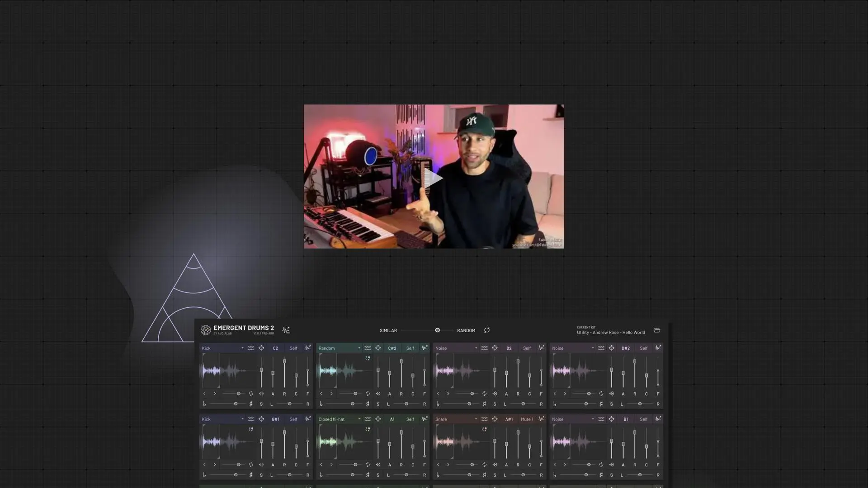Click the Similar–Random slider handle
This screenshot has height=488, width=868.
[437, 330]
